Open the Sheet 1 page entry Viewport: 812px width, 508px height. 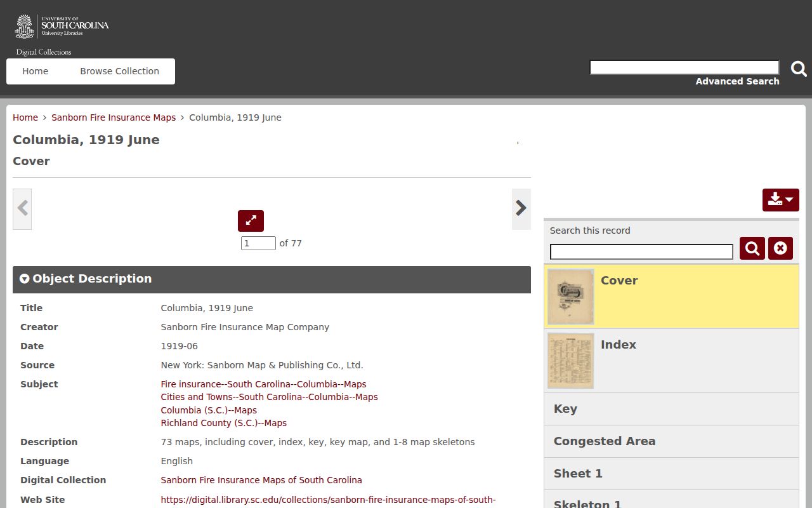click(x=671, y=474)
